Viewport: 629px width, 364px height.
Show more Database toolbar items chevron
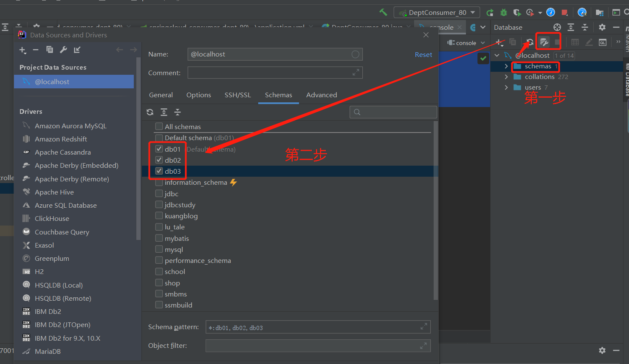click(618, 42)
